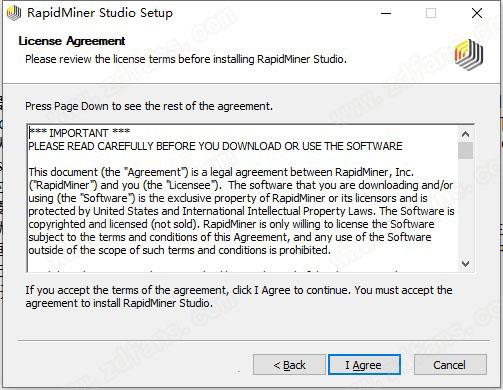Screen dimensions: 503x390
Task: Click the "RapidMiner Studio Setup" title bar text
Action: tap(100, 13)
